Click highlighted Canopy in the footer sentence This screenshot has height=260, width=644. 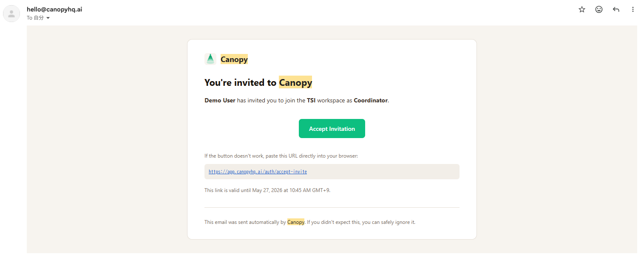296,222
